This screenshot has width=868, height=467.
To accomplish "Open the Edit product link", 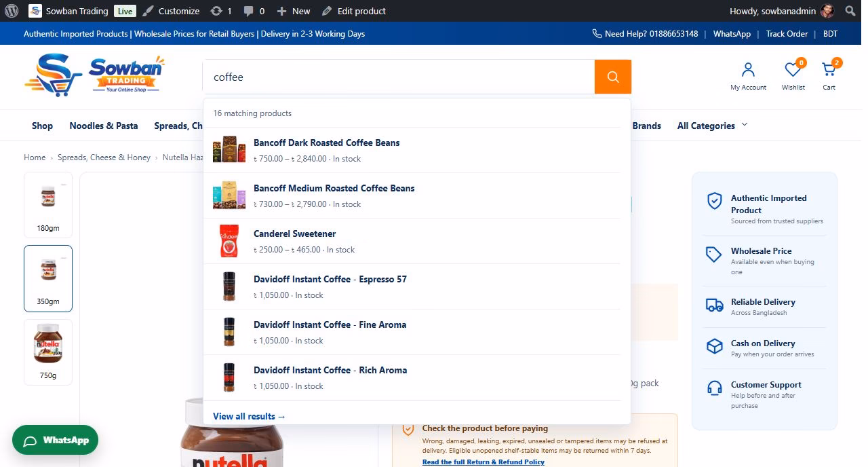I will [354, 11].
